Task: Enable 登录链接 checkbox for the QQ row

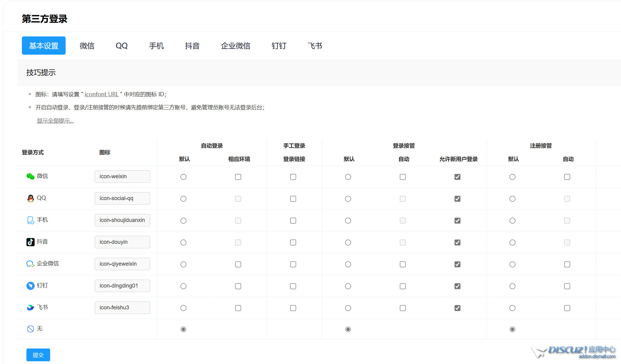Action: tap(293, 199)
